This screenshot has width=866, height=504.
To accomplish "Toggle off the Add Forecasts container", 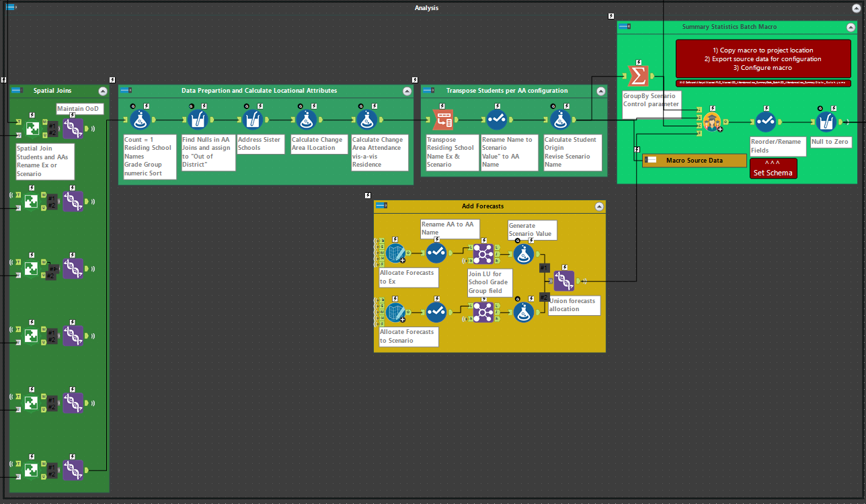I will 383,206.
